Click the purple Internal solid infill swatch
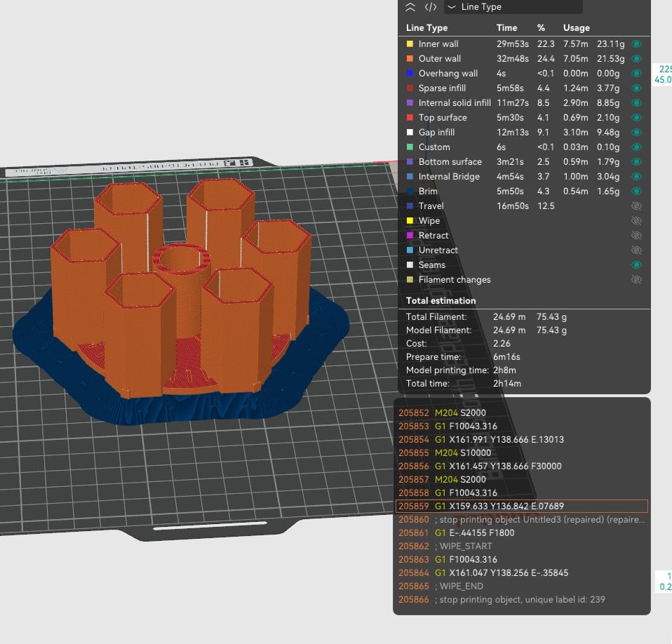Screen dimensions: 672x644 pyautogui.click(x=410, y=103)
